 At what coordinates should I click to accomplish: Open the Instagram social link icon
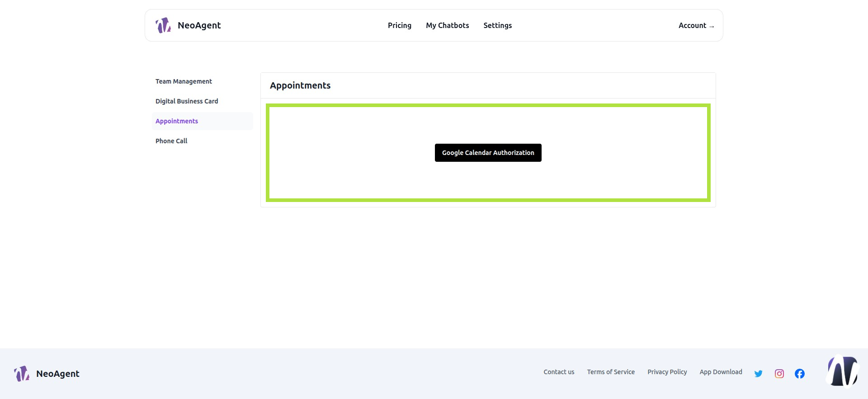[x=779, y=374]
